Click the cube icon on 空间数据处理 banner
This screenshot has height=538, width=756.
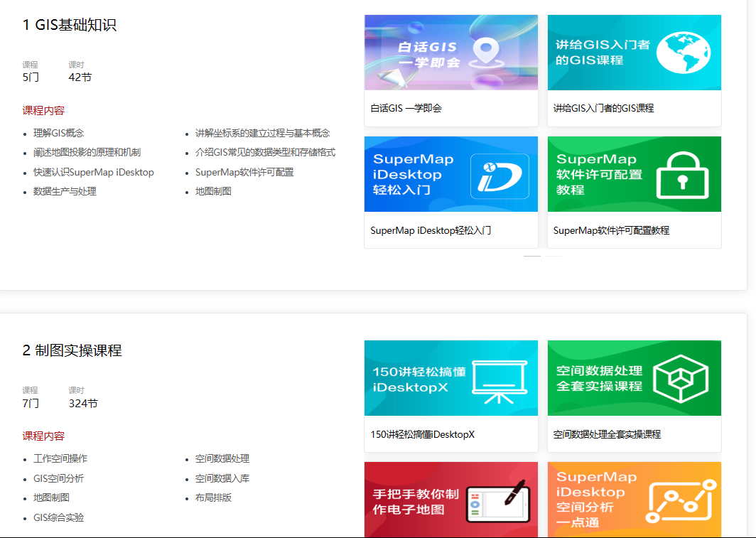(x=681, y=378)
